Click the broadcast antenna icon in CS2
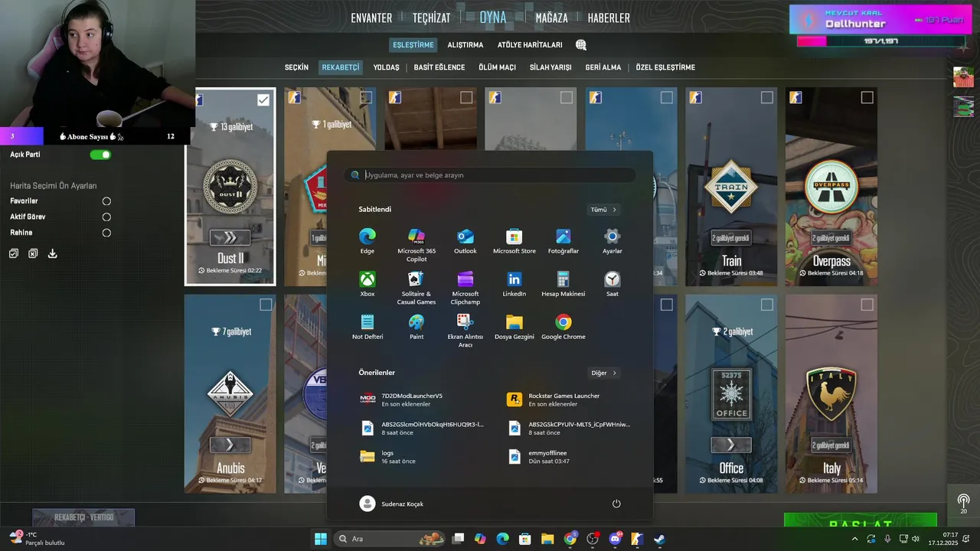This screenshot has height=551, width=980. [963, 501]
